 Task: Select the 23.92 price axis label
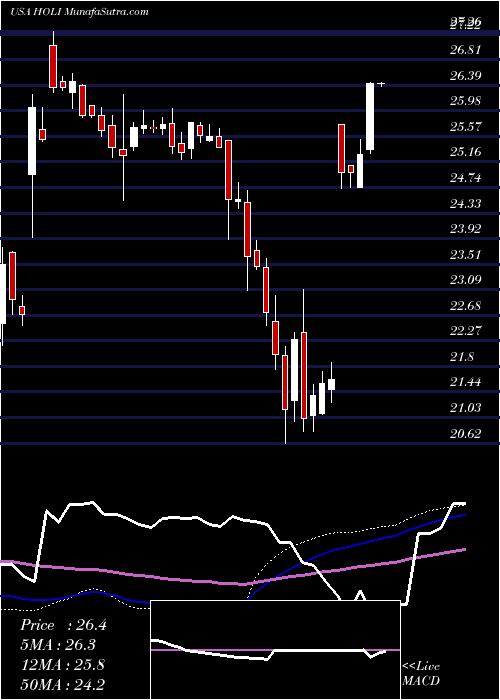[x=466, y=229]
